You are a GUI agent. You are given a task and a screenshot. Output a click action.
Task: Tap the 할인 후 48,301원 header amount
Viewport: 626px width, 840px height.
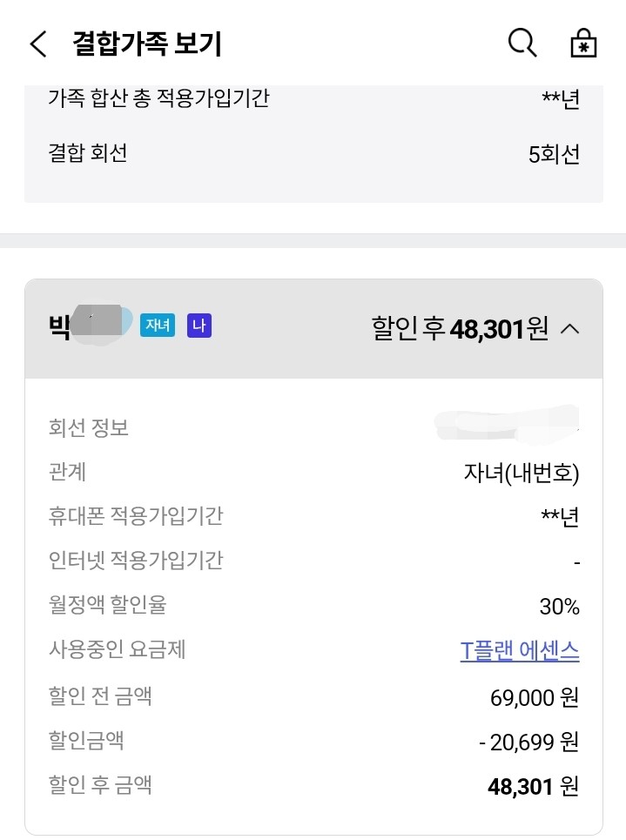pyautogui.click(x=460, y=328)
